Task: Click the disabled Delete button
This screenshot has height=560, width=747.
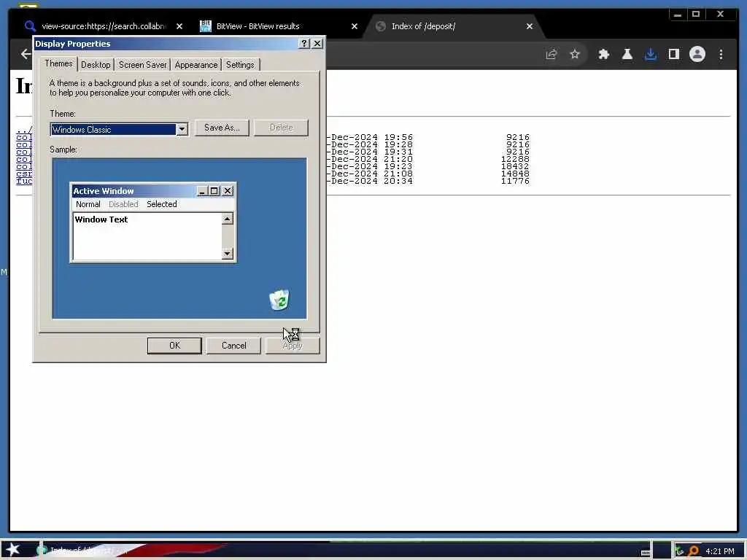Action: point(281,128)
